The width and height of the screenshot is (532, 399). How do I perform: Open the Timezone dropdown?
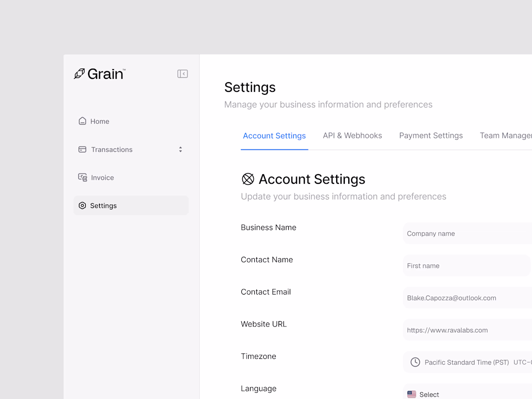click(x=468, y=362)
